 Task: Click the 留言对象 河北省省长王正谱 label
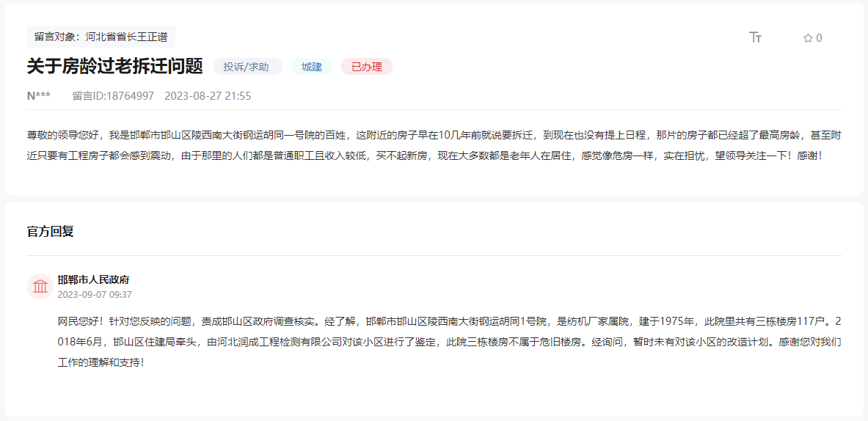click(x=101, y=37)
